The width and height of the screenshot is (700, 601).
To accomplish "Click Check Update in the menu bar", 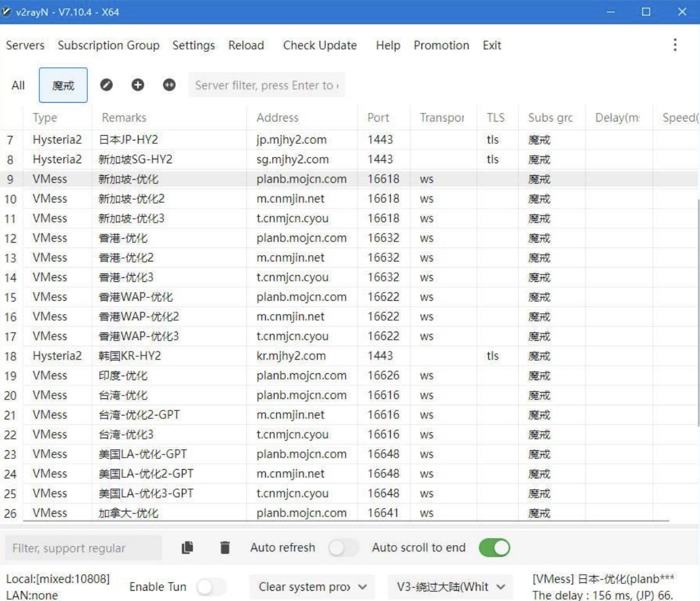I will pyautogui.click(x=319, y=45).
